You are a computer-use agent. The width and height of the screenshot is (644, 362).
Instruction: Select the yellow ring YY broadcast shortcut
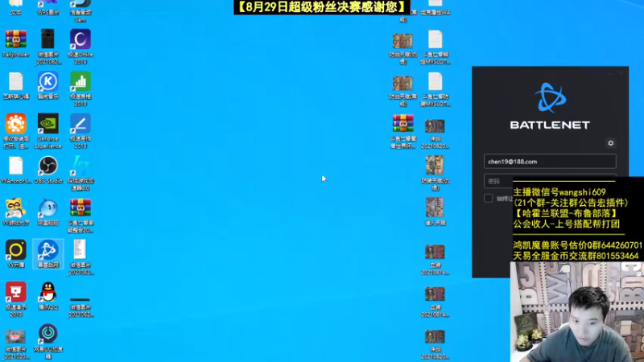pyautogui.click(x=16, y=253)
